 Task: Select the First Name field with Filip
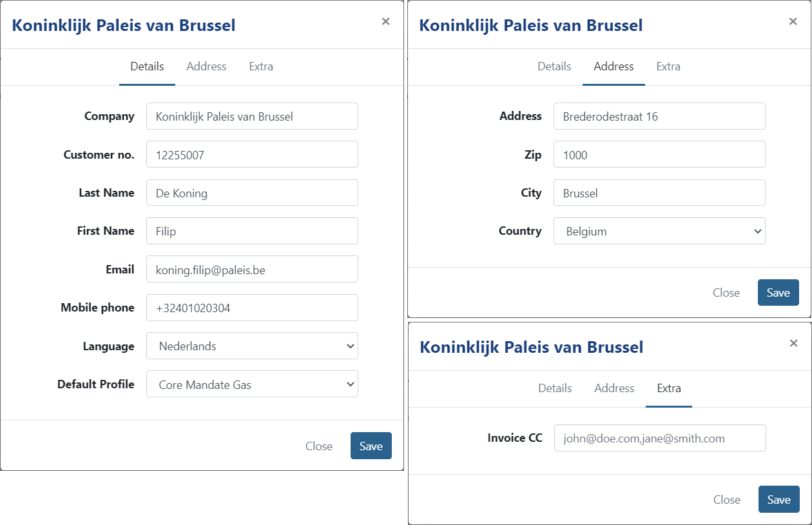pos(252,231)
